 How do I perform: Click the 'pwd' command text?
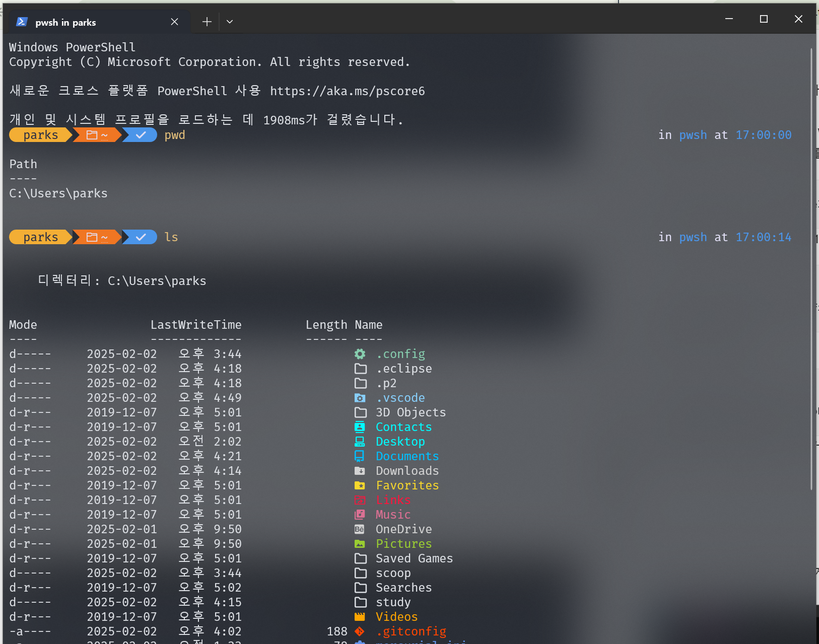(175, 135)
